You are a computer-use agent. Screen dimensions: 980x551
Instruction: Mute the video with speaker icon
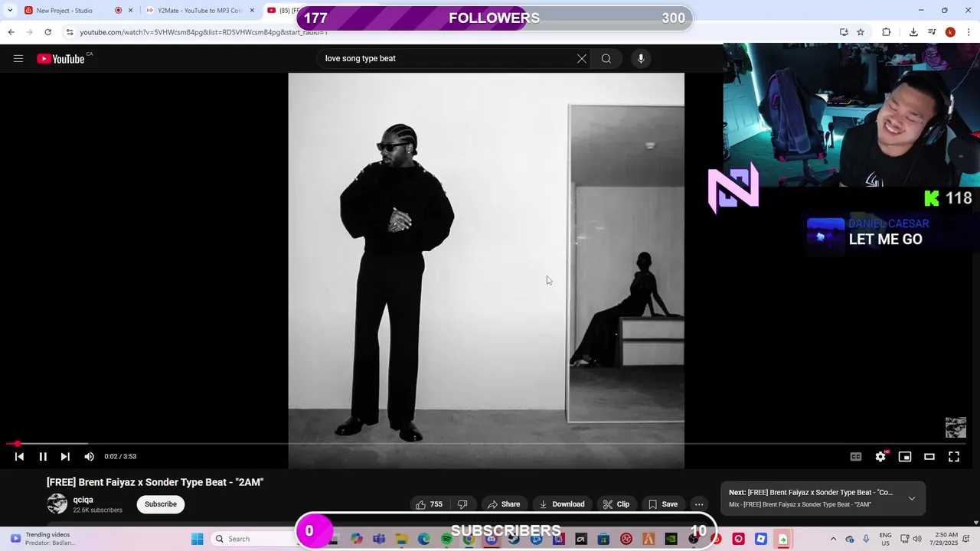point(89,456)
